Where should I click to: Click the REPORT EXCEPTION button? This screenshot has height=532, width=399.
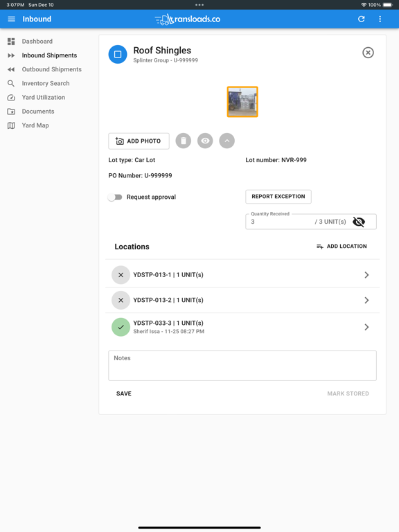tap(278, 197)
